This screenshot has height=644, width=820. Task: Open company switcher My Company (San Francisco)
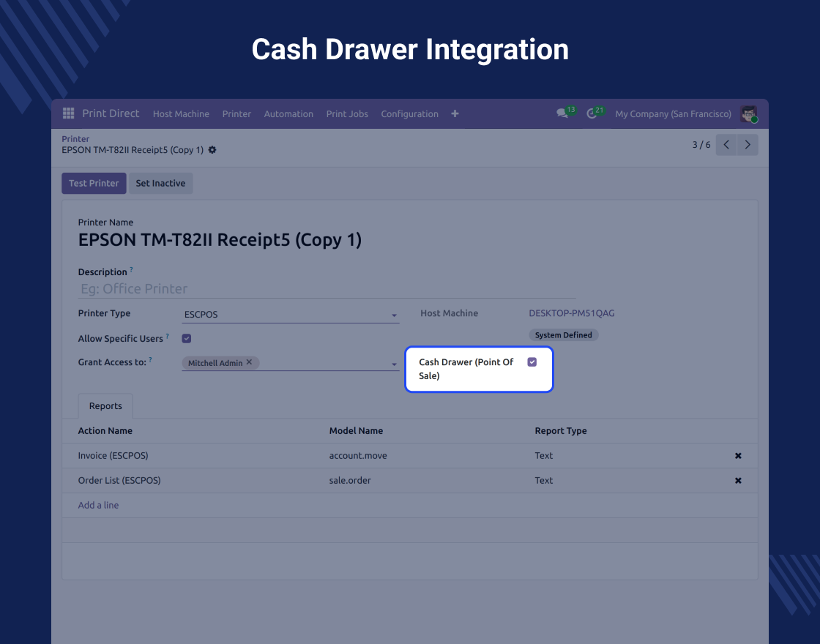(x=673, y=113)
